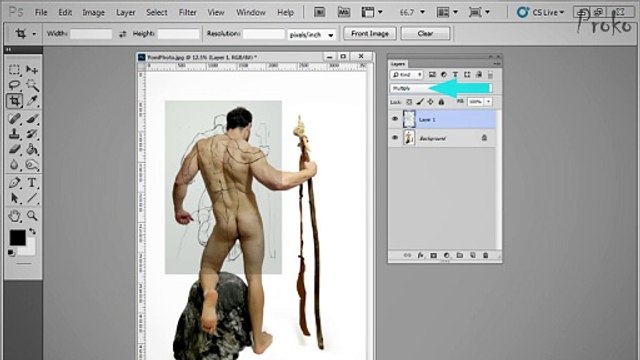Select the Type tool

click(32, 183)
